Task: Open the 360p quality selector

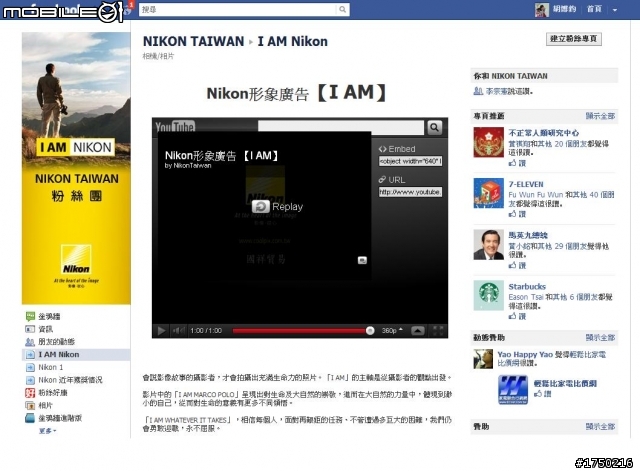Action: 392,331
